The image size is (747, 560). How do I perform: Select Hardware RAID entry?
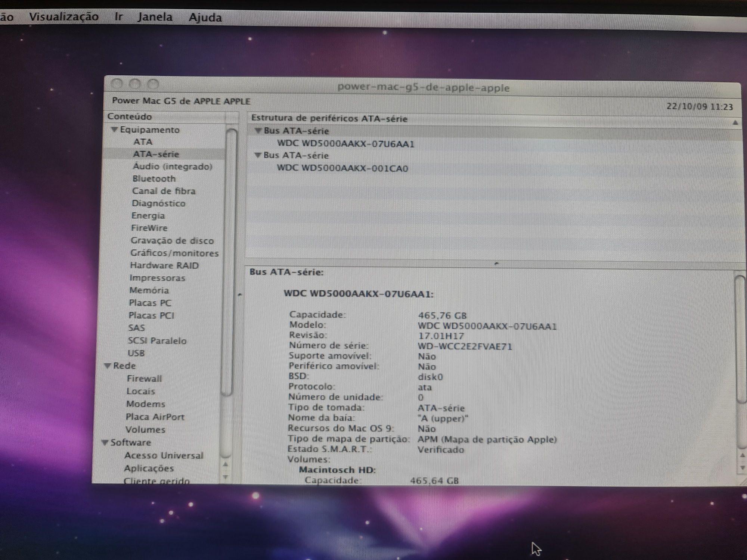click(x=164, y=265)
